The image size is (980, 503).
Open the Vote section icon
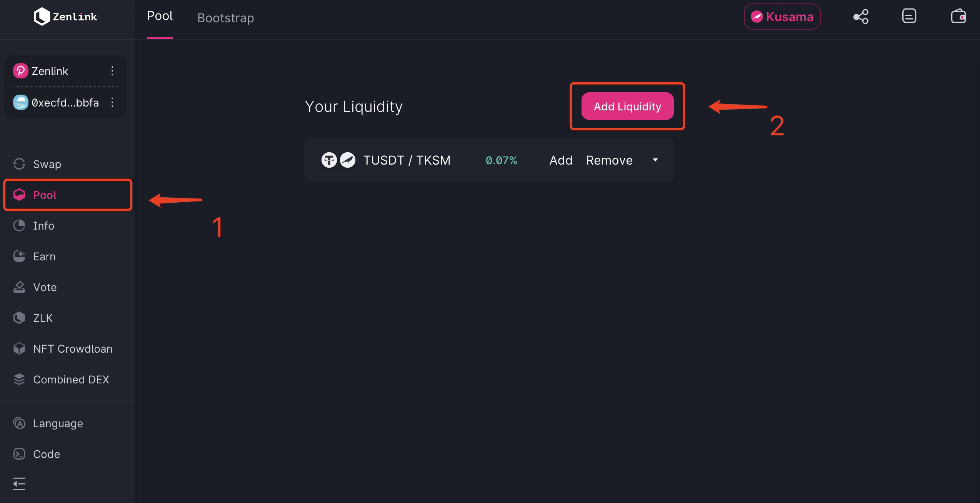click(x=19, y=287)
